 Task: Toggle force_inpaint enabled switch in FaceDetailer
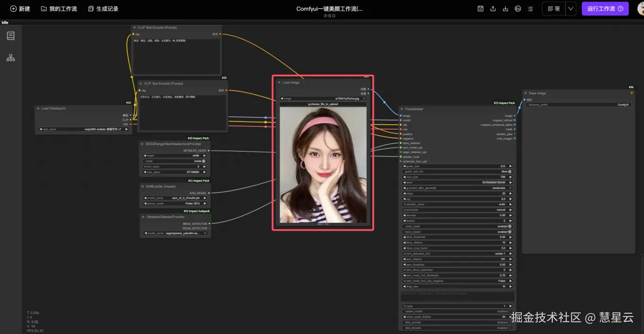coord(510,232)
